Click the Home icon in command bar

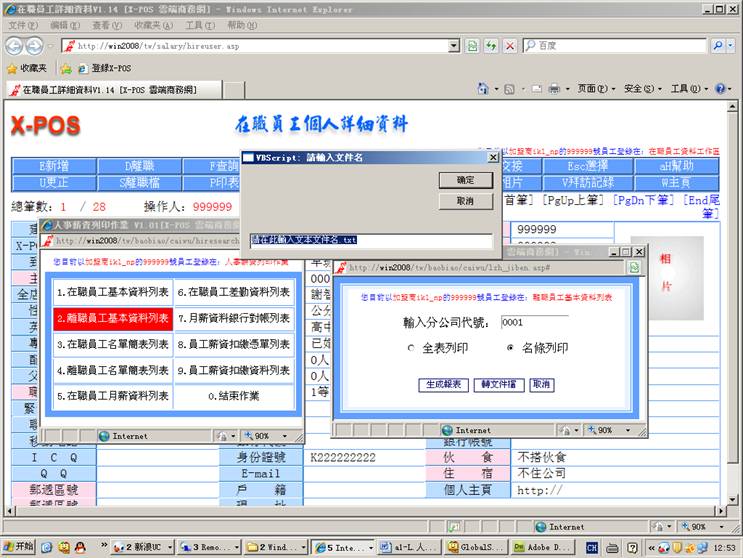pyautogui.click(x=483, y=89)
